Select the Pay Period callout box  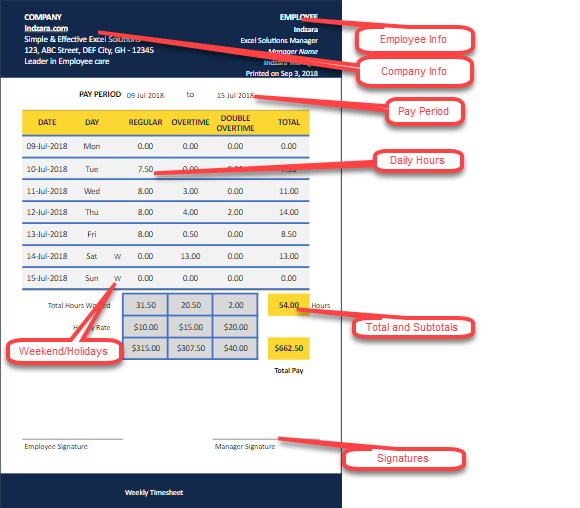tap(424, 111)
